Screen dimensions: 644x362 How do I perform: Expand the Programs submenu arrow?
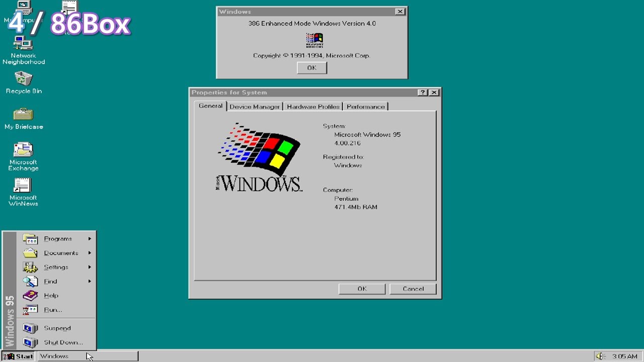tap(90, 239)
